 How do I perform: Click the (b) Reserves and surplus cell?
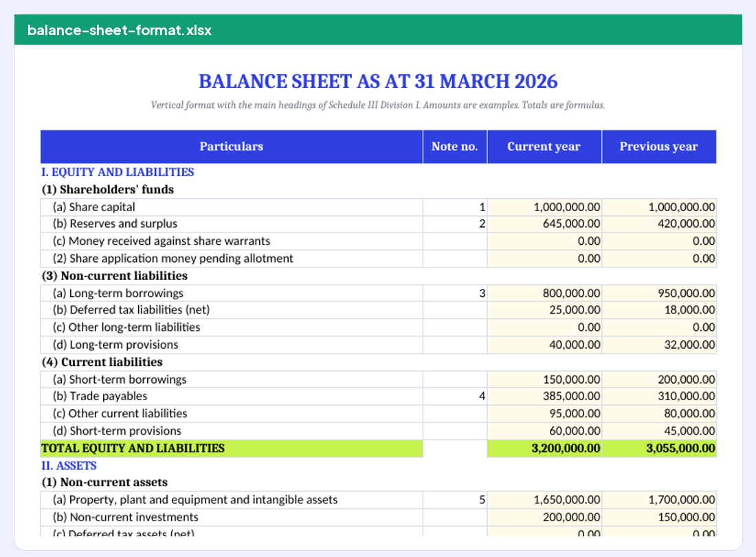232,224
